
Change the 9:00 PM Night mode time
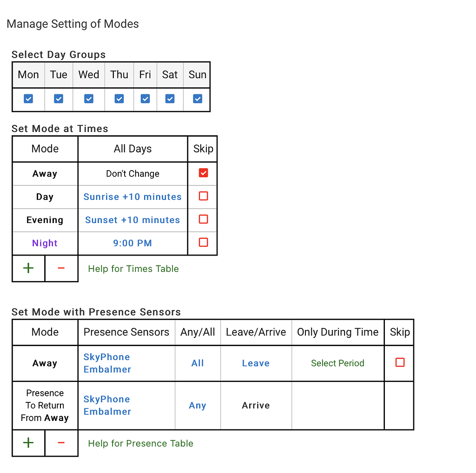[x=132, y=243]
